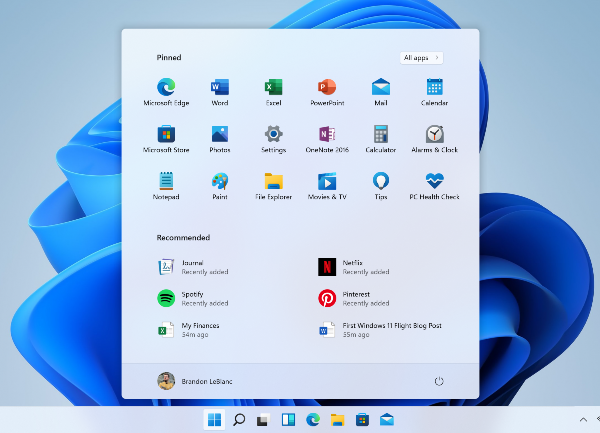Open Brandon LeBlanc account menu
600x433 pixels.
[x=195, y=381]
